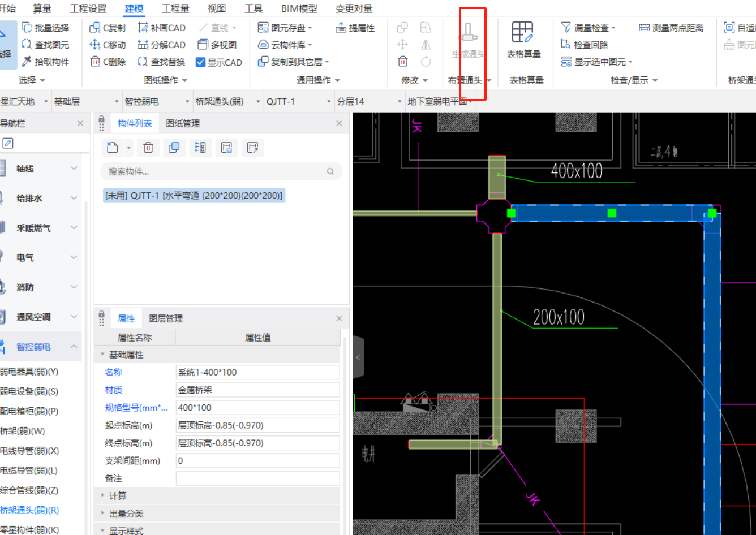This screenshot has height=535, width=756.
Task: Expand the 出量分类 property section
Action: click(x=103, y=514)
